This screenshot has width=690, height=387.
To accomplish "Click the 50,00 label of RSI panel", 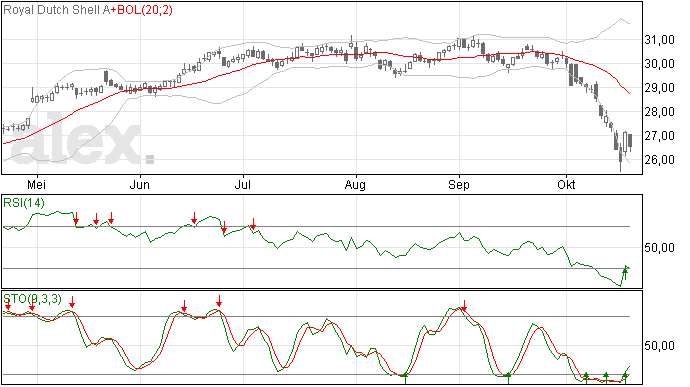I will coord(659,248).
